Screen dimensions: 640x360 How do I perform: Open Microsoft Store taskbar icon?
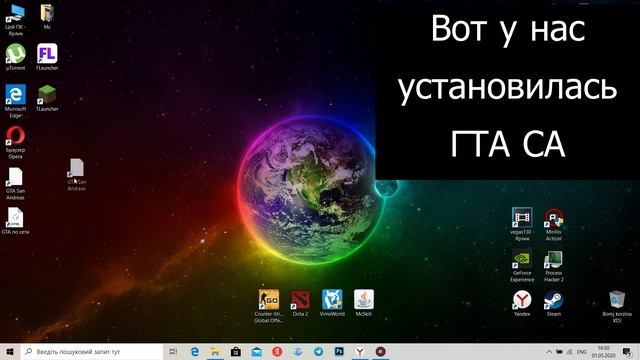[x=236, y=351]
